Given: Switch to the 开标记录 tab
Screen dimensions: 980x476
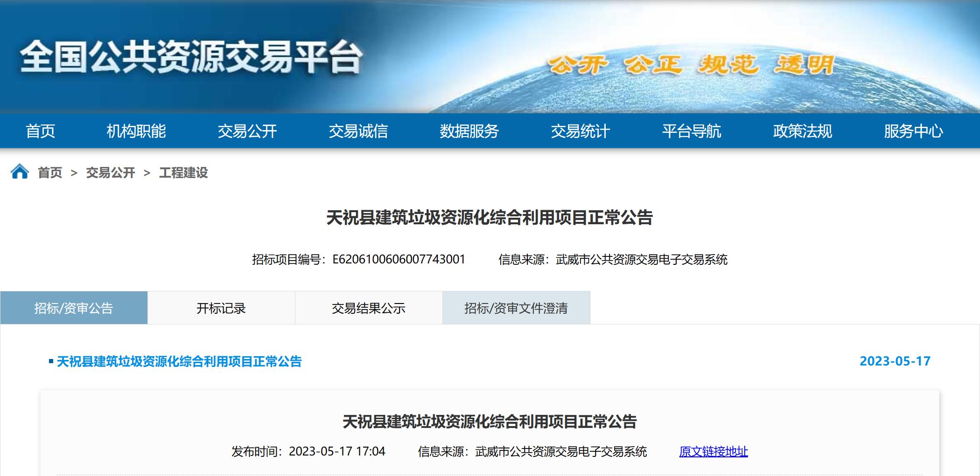Looking at the screenshot, I should 221,308.
